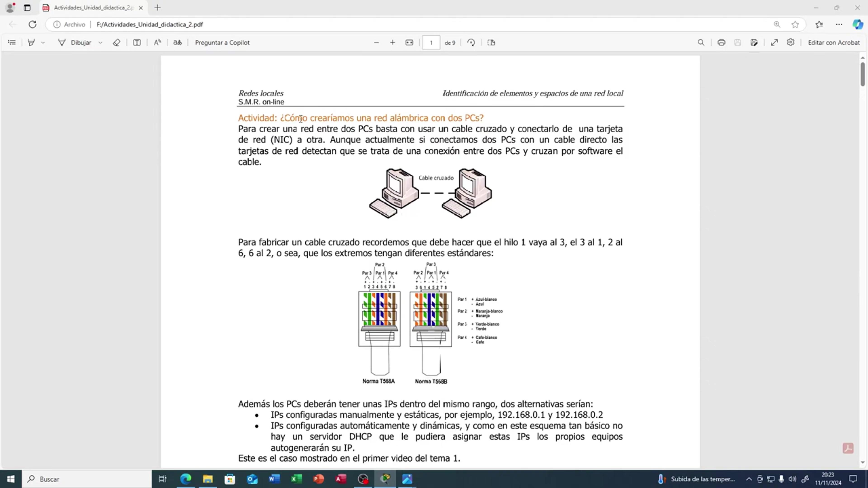Toggle the highlighter tool
This screenshot has width=868, height=488.
tap(31, 42)
